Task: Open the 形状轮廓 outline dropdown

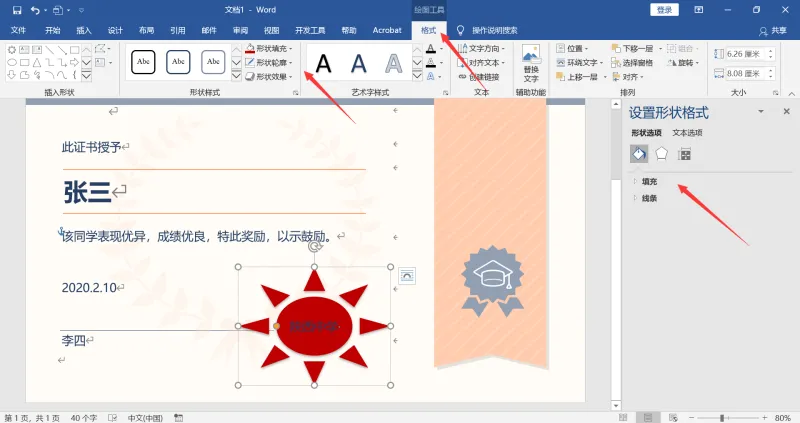Action: 269,63
